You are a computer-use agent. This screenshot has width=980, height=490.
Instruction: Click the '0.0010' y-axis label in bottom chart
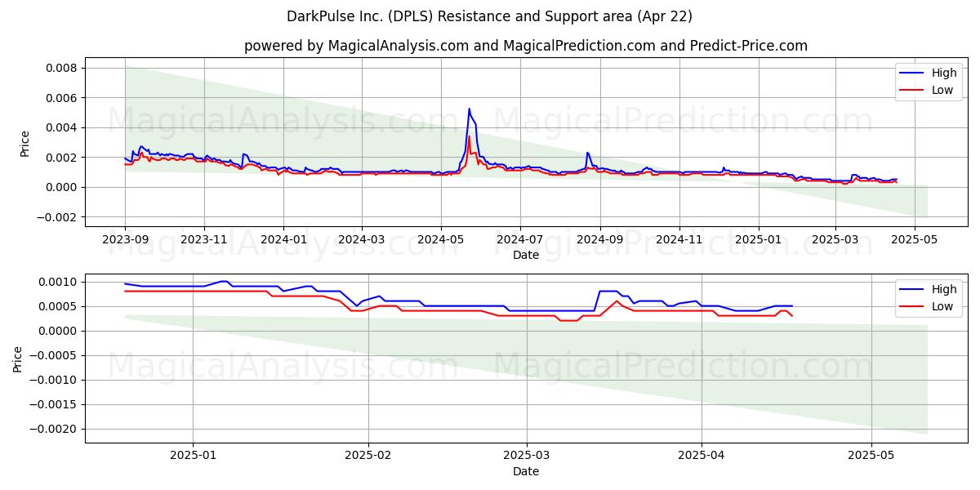[59, 282]
